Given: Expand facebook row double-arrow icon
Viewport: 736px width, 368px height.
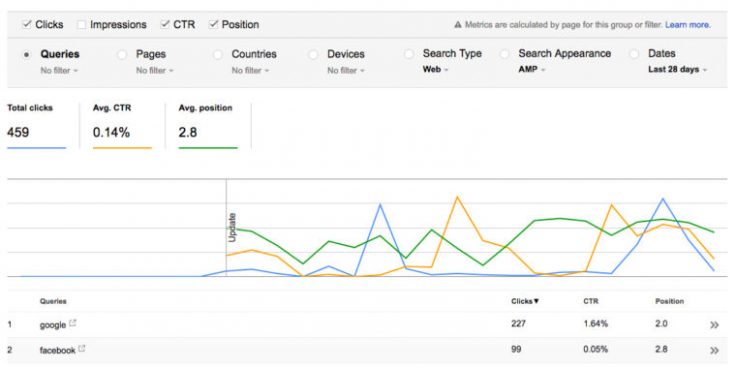Looking at the screenshot, I should tap(714, 350).
